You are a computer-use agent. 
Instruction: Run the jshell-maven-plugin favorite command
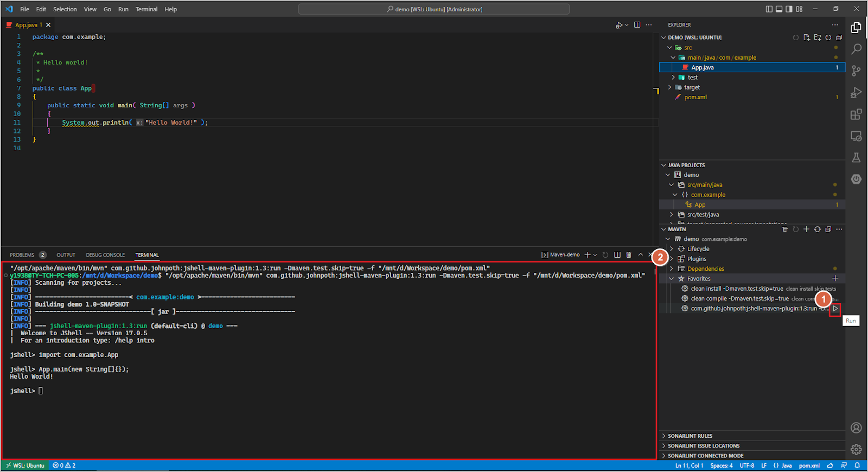coord(835,309)
